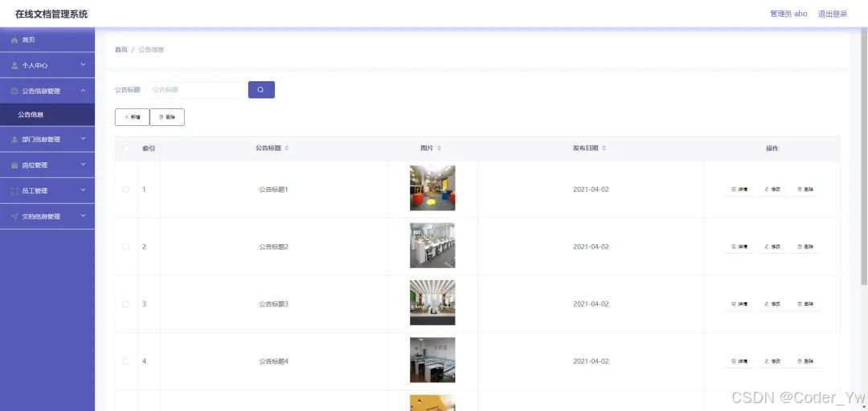868x411 pixels.
Task: Click 修改 for row 公告标题1
Action: point(772,189)
